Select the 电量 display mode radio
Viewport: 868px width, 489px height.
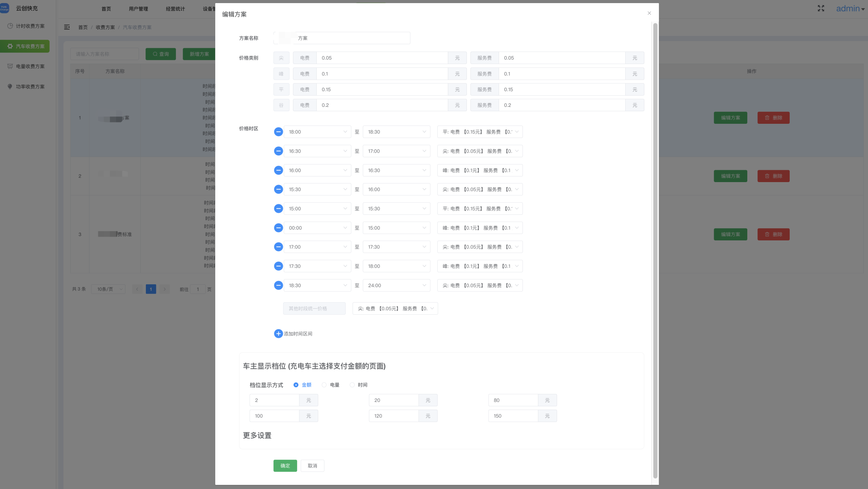pos(324,385)
